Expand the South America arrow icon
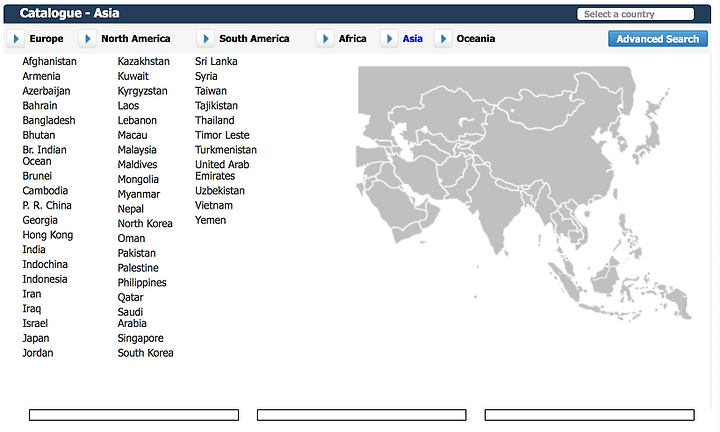 pyautogui.click(x=205, y=39)
